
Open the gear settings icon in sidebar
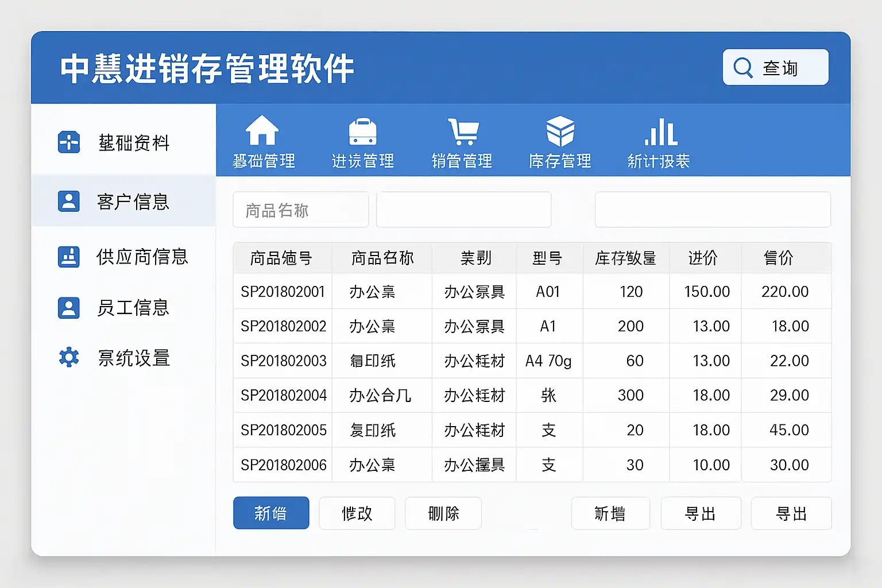pos(69,357)
